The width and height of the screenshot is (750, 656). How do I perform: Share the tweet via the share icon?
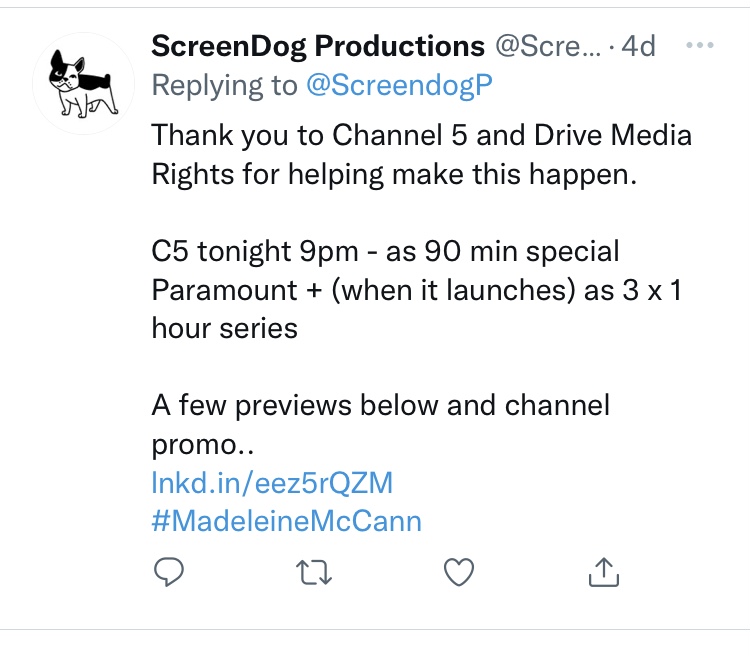[604, 571]
